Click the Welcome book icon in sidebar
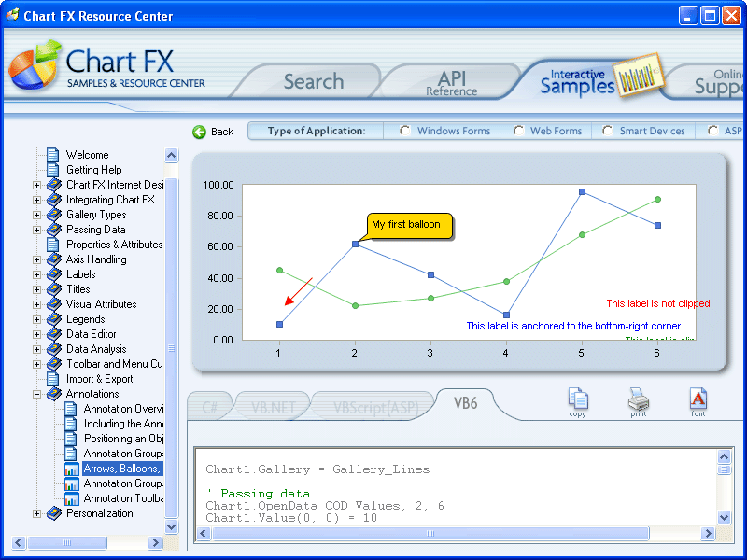This screenshot has width=747, height=560. 51,155
